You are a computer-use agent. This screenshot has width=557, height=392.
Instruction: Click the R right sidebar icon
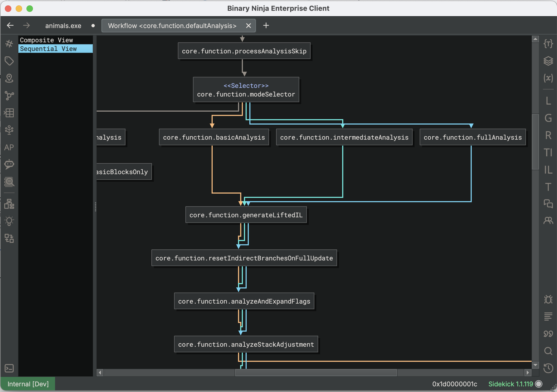548,135
